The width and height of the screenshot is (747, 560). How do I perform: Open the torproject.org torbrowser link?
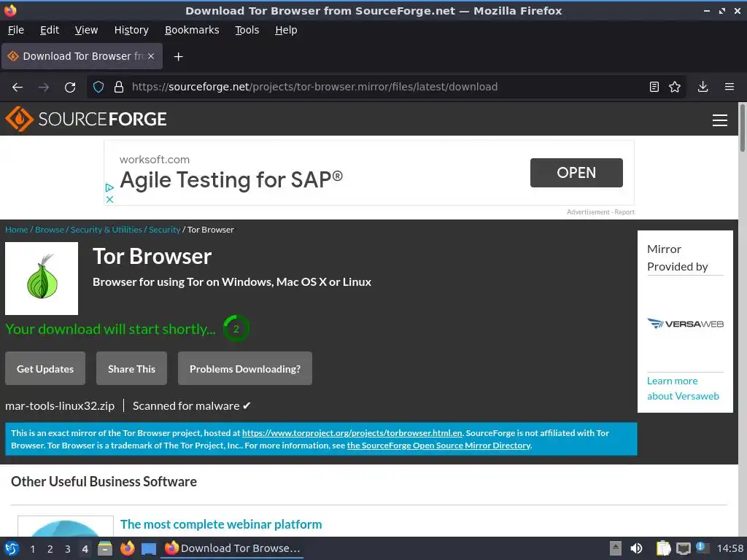click(352, 433)
